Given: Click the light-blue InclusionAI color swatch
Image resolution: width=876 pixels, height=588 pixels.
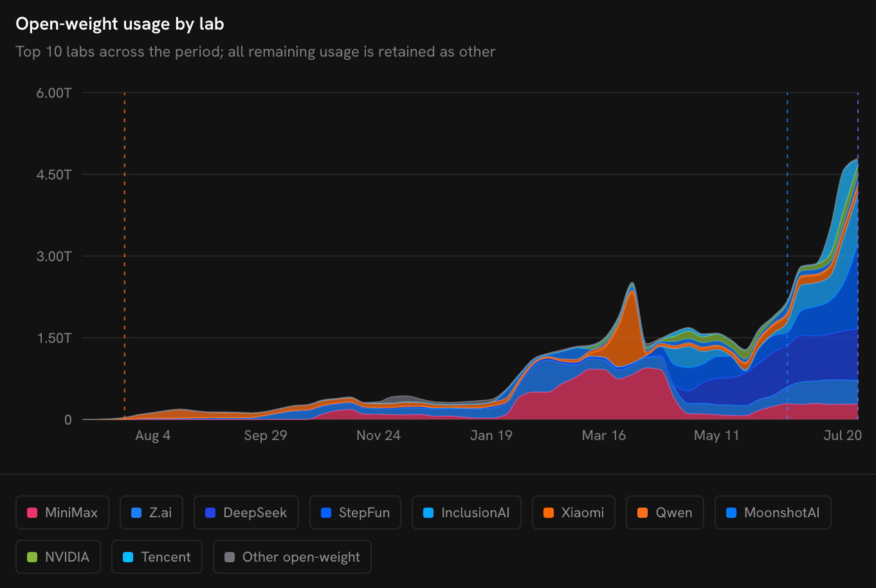Looking at the screenshot, I should [x=428, y=513].
